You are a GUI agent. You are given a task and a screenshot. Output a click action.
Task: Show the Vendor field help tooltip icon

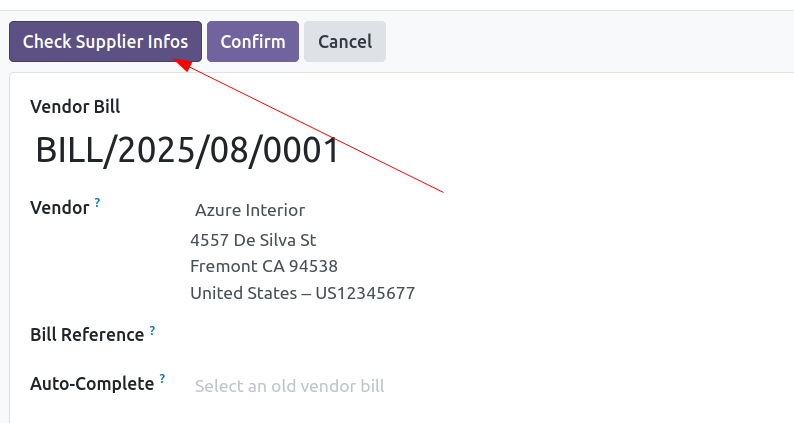coord(97,203)
